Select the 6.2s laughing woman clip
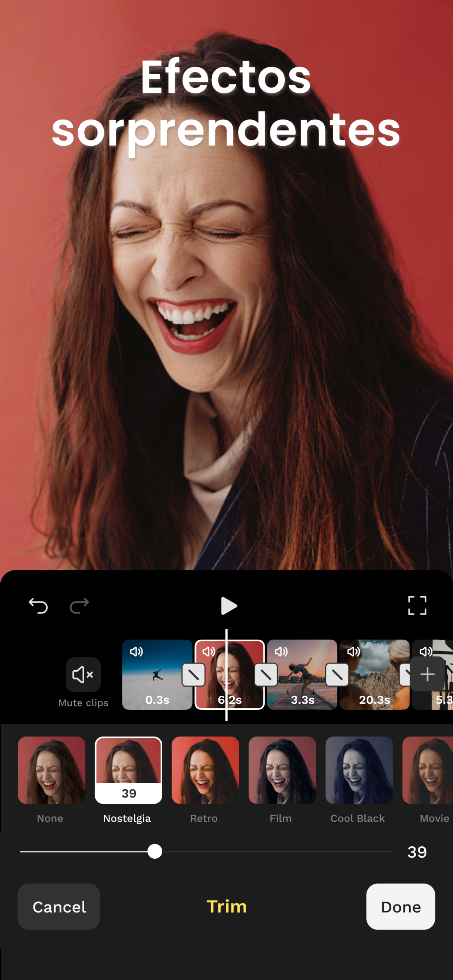 click(x=230, y=674)
